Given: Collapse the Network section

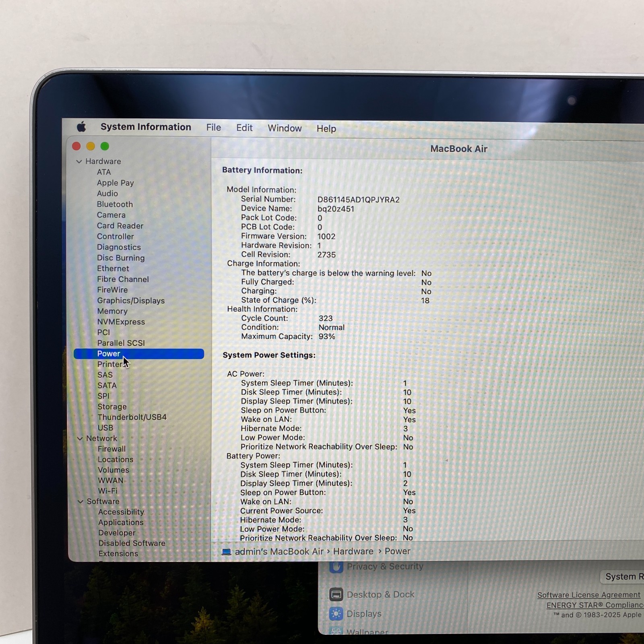Looking at the screenshot, I should (x=80, y=438).
